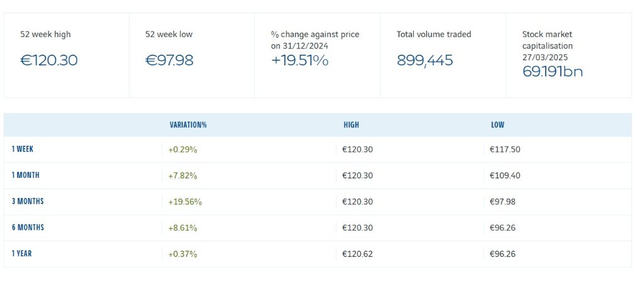Screen dimensions: 644x289
Task: Click the 1 week low €117.50 cell
Action: 506,150
